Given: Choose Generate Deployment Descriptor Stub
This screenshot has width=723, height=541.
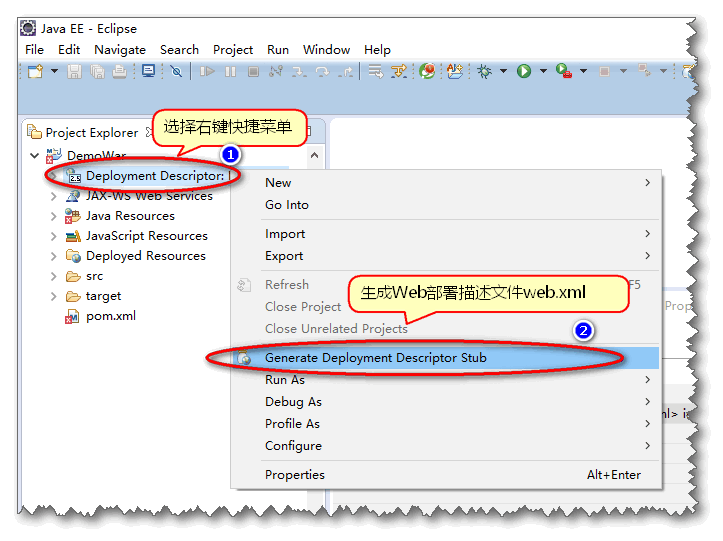Looking at the screenshot, I should [x=446, y=358].
